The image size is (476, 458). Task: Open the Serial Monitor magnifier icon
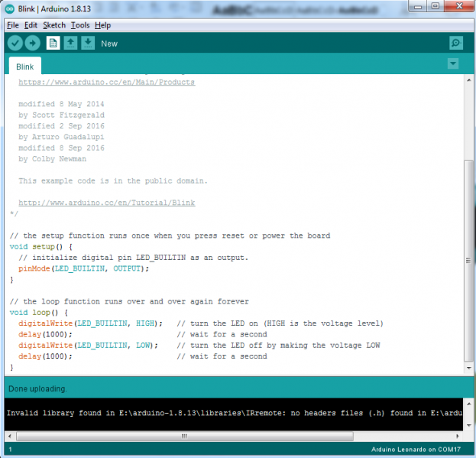tap(456, 43)
